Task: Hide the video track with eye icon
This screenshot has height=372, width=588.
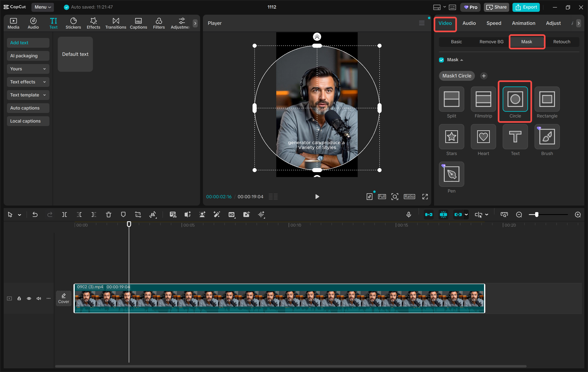Action: (x=29, y=298)
